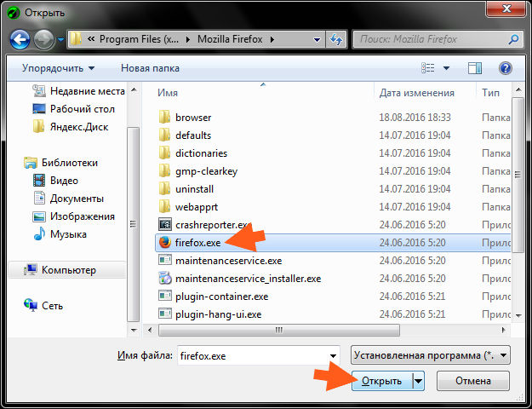The image size is (532, 409).
Task: Click the blue Back navigation arrow
Action: [20, 40]
